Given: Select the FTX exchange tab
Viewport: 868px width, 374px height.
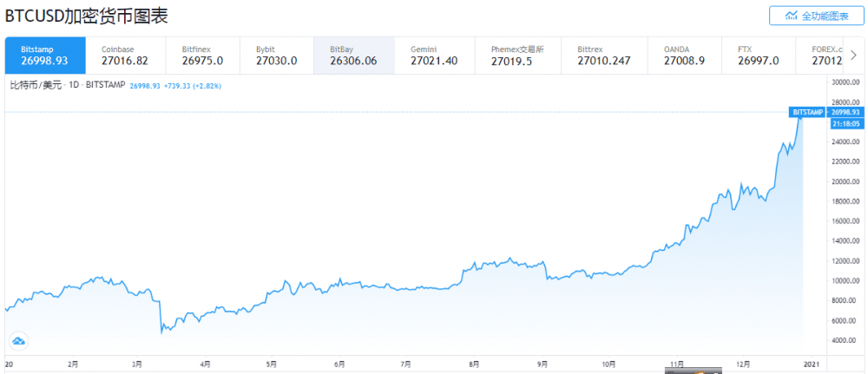Looking at the screenshot, I should point(758,56).
